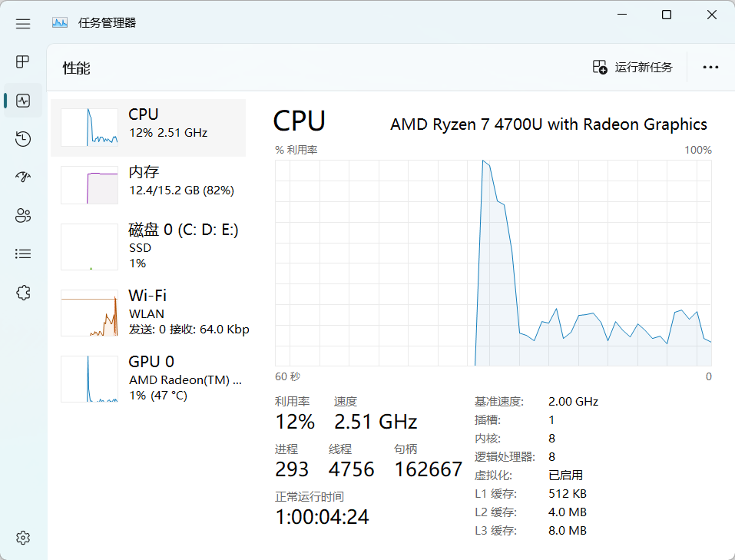Open the App history page icon
The width and height of the screenshot is (735, 560).
(x=23, y=139)
